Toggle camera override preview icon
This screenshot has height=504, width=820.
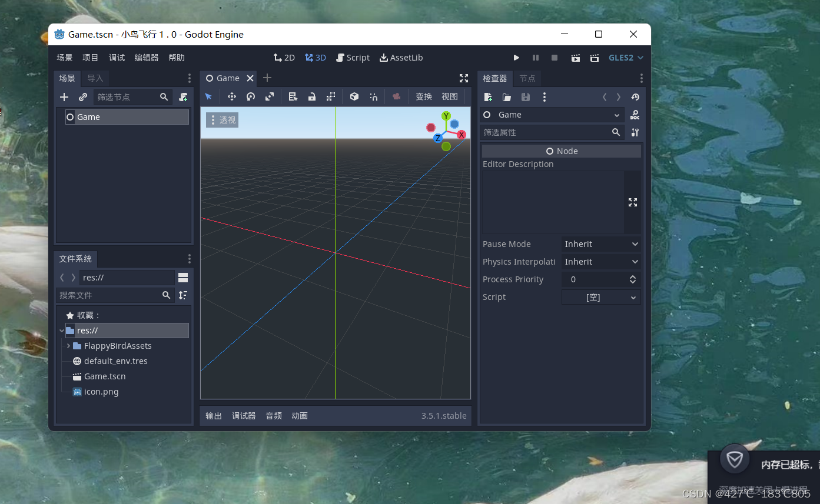(x=397, y=96)
